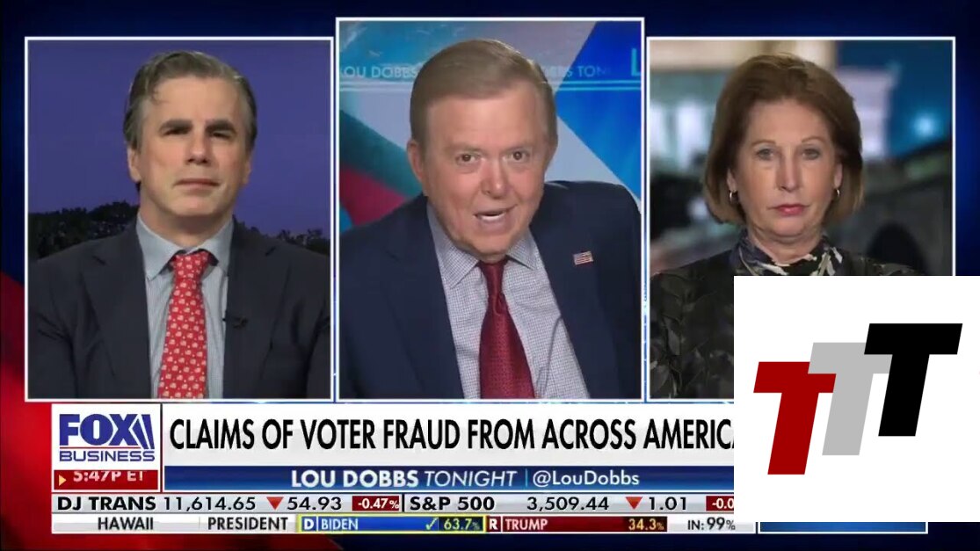Click the red down arrow beside 1.01
Image resolution: width=980 pixels, height=551 pixels.
634,503
